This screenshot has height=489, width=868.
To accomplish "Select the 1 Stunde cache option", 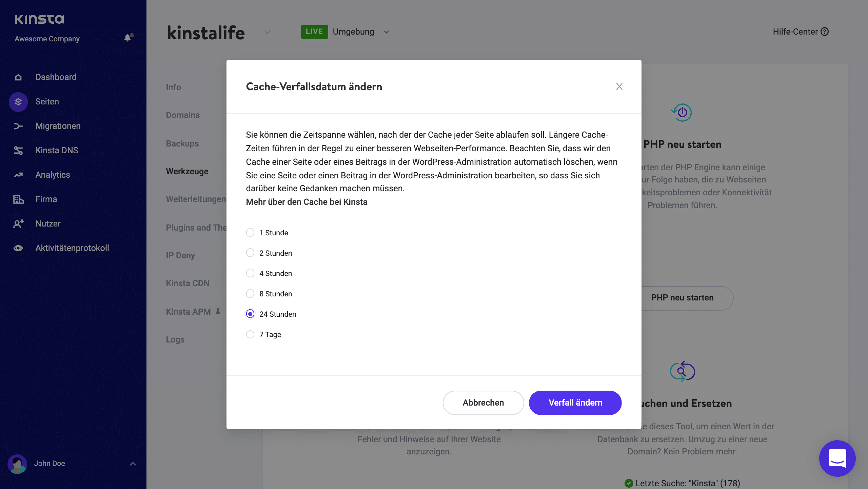I will [x=250, y=232].
